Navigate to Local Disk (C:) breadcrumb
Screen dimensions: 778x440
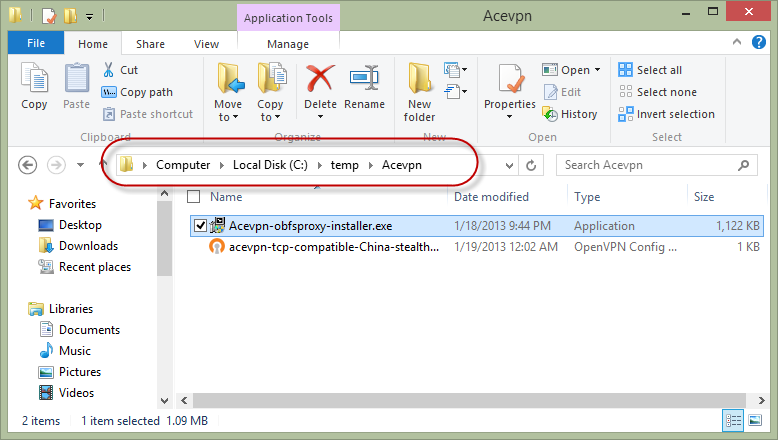270,165
